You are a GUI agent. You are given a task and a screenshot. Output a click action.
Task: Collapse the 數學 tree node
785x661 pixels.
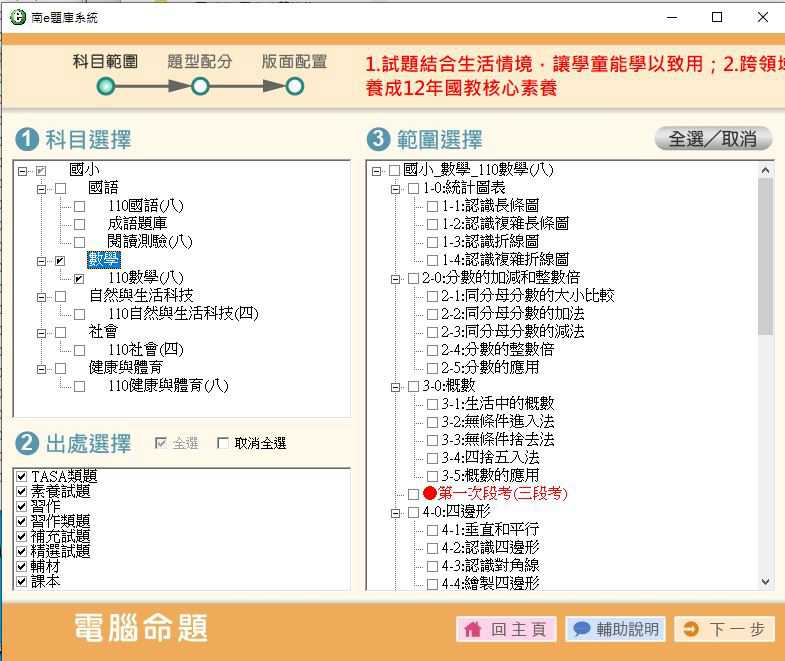(x=41, y=261)
